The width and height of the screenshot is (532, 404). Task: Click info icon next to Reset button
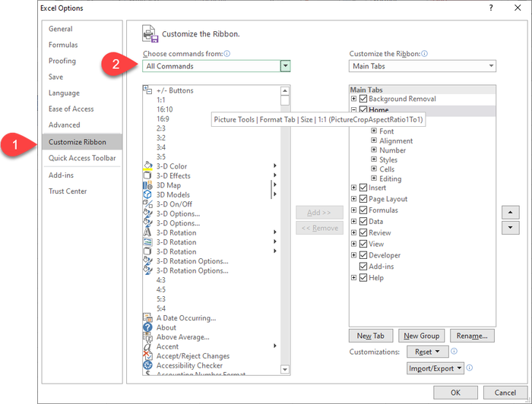[x=454, y=351]
